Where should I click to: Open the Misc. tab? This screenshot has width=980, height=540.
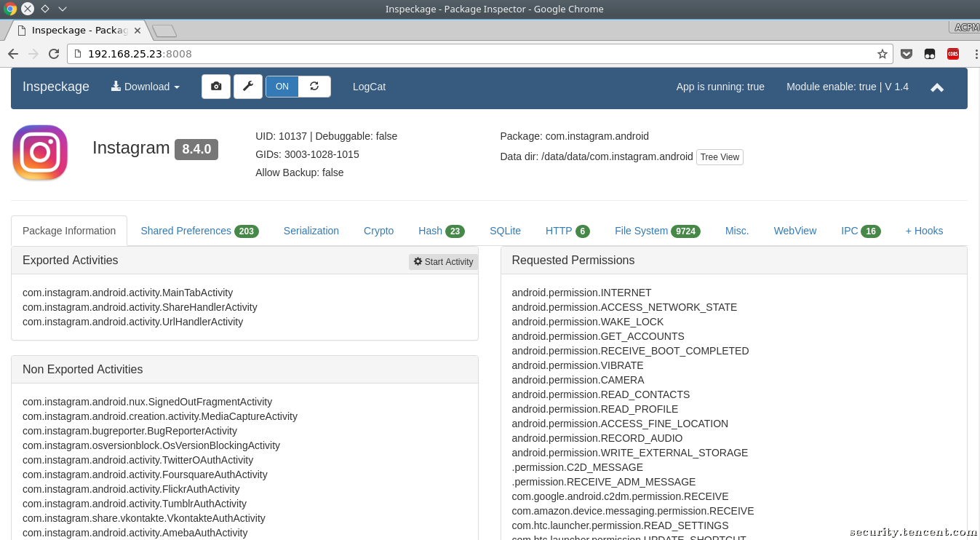click(x=737, y=231)
